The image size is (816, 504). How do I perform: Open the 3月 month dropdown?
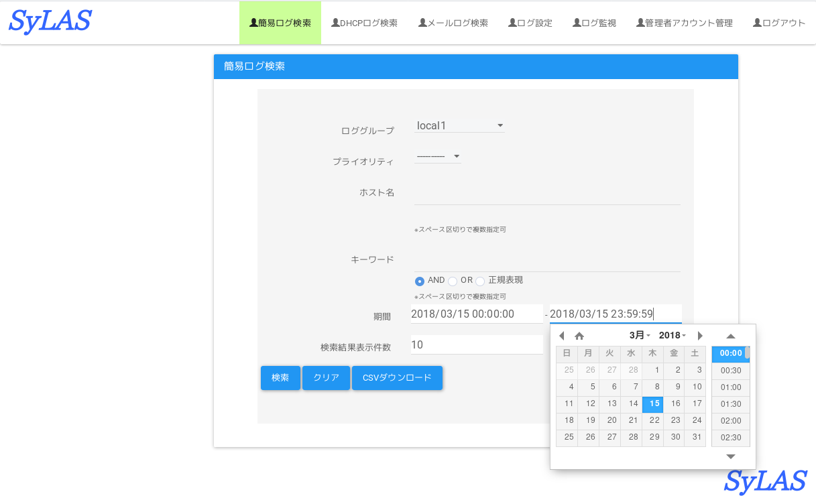coord(640,335)
